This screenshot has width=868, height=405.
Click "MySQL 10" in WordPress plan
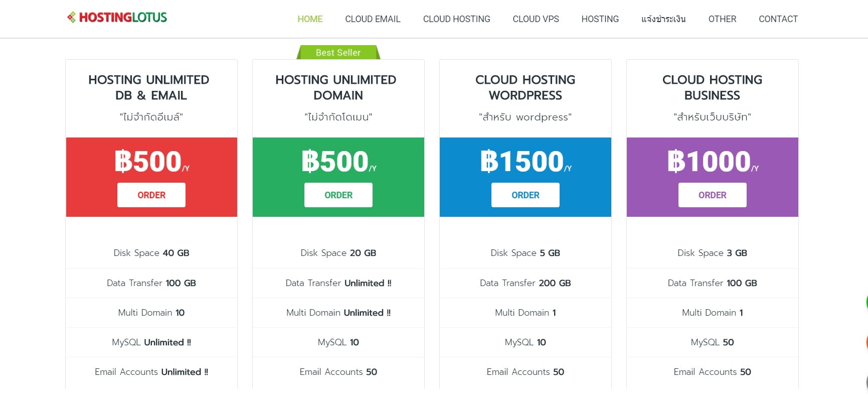point(526,342)
